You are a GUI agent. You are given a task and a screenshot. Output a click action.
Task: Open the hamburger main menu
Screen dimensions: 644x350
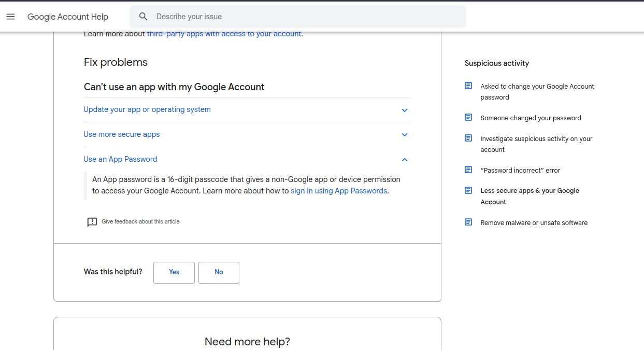click(x=10, y=17)
